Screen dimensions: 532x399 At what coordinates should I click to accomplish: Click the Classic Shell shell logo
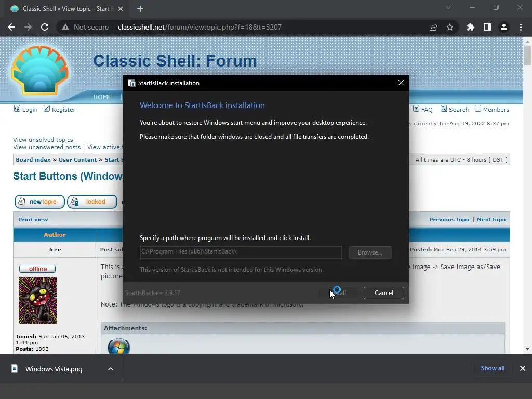[39, 70]
